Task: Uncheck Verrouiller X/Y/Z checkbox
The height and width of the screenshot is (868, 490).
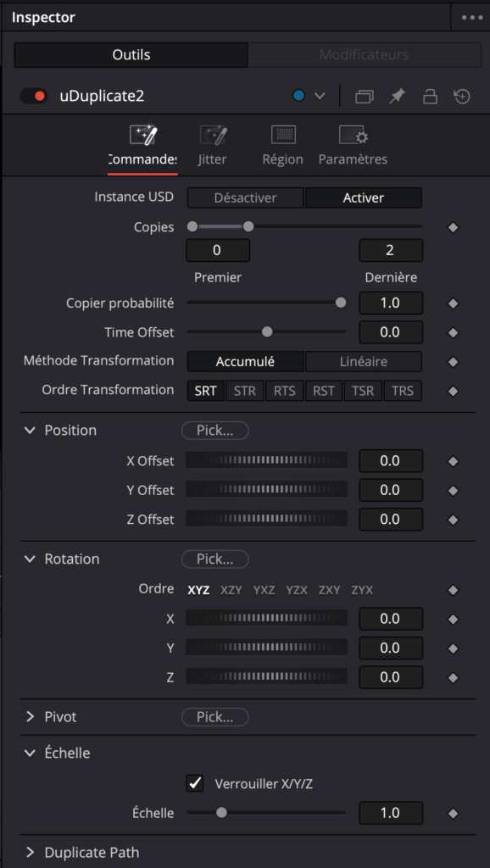Action: pos(195,783)
